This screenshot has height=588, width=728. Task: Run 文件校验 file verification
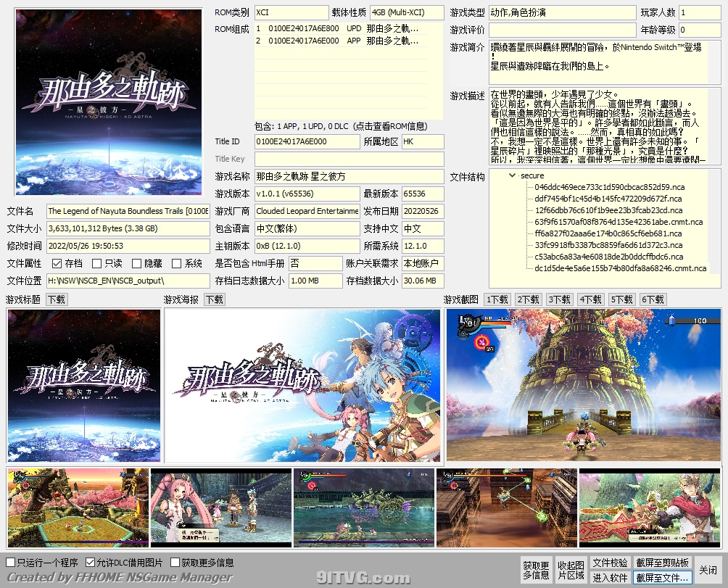pyautogui.click(x=610, y=563)
